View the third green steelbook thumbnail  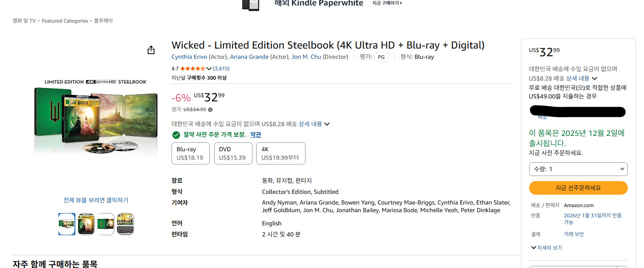[106, 224]
